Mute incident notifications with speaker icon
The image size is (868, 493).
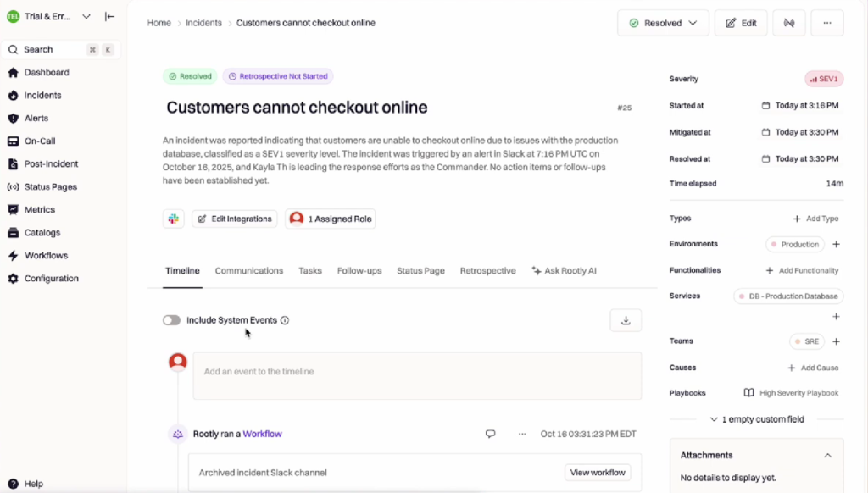(x=789, y=23)
